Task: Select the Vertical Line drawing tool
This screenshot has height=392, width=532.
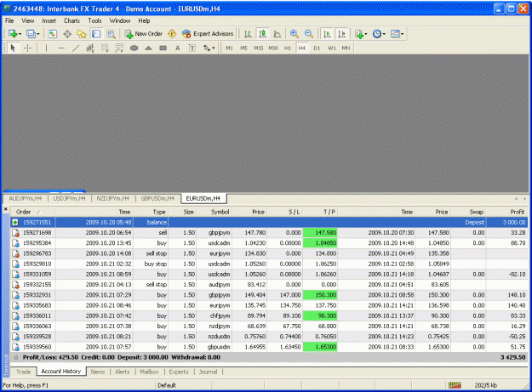Action: click(x=46, y=48)
